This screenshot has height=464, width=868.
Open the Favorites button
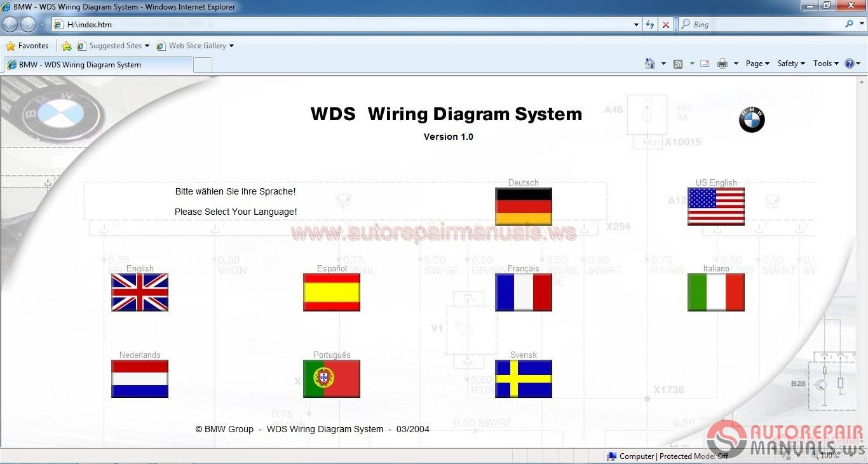27,46
